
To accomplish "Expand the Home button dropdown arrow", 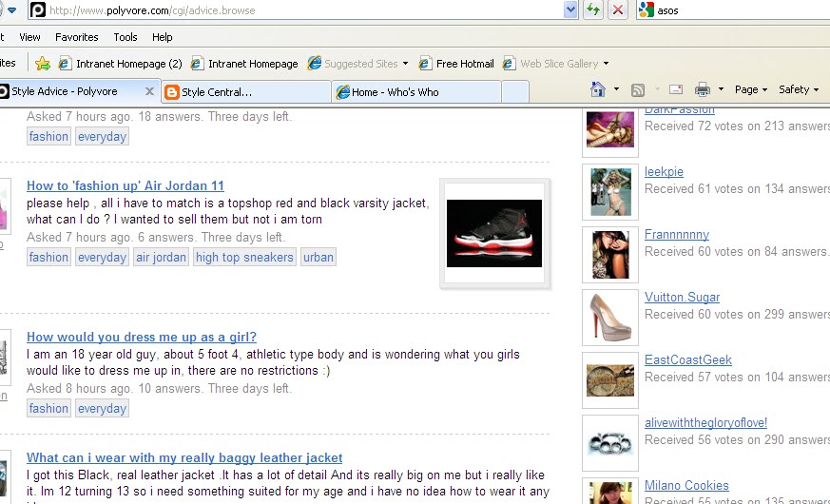I will pos(616,89).
